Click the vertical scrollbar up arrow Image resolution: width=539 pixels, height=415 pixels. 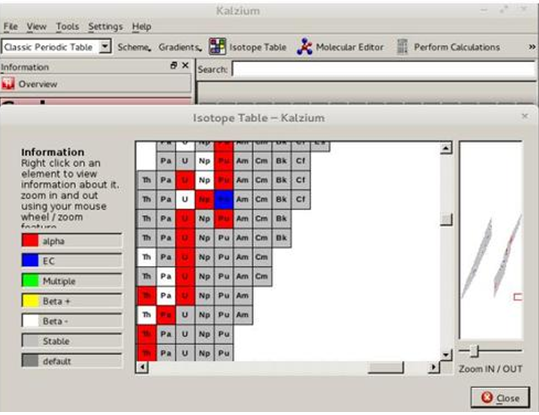pyautogui.click(x=446, y=148)
